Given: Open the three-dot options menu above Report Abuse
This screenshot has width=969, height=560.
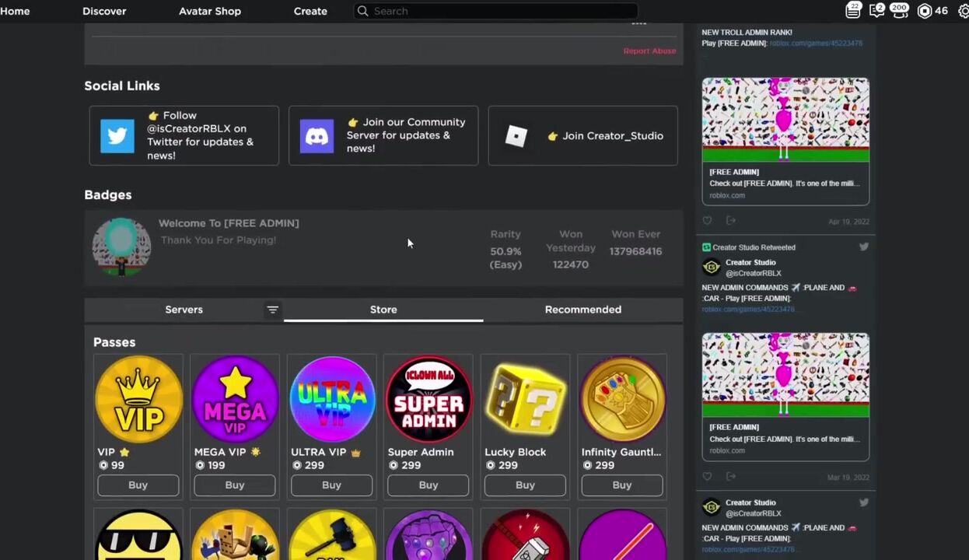Looking at the screenshot, I should (638, 24).
